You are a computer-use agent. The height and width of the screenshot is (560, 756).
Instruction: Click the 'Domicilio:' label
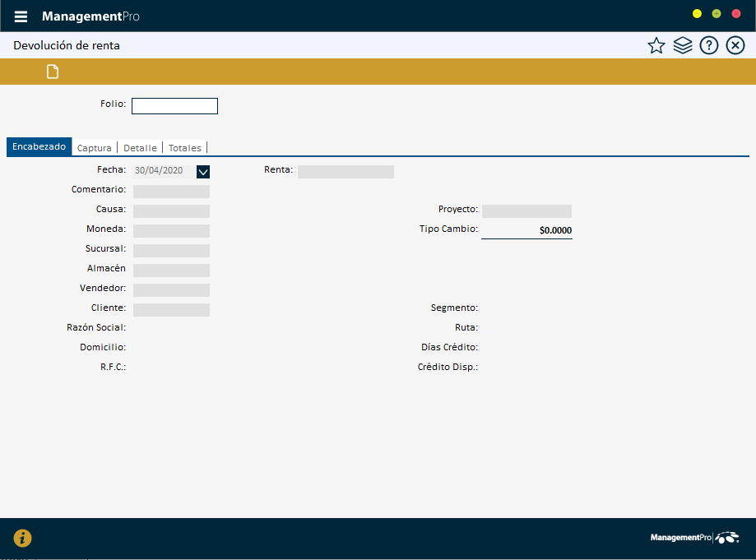point(103,347)
